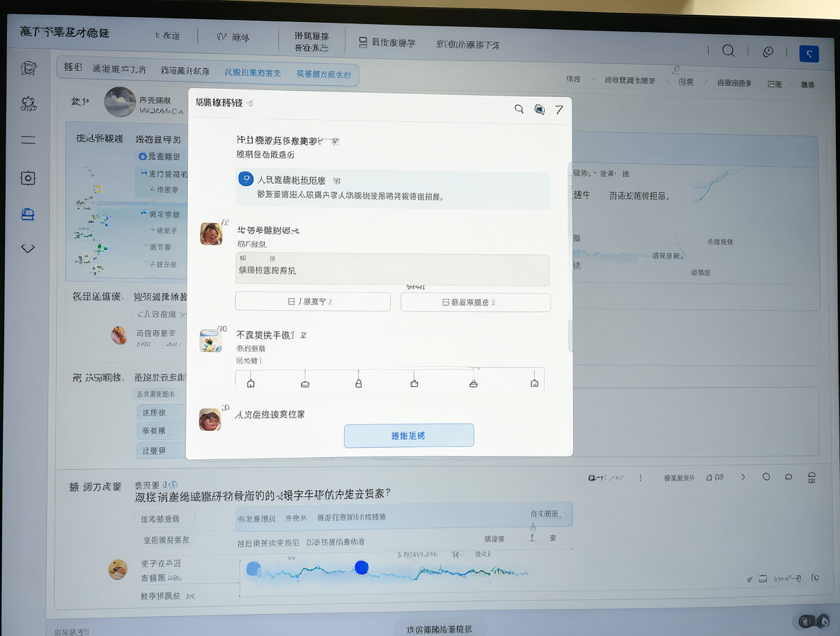Select the last blue tab in secondary tab strip
Image resolution: width=840 pixels, height=636 pixels.
324,75
